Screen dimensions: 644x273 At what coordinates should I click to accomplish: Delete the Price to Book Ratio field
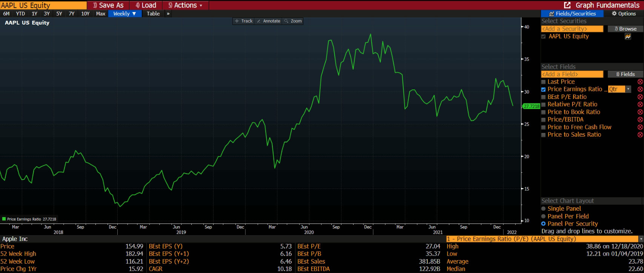640,112
